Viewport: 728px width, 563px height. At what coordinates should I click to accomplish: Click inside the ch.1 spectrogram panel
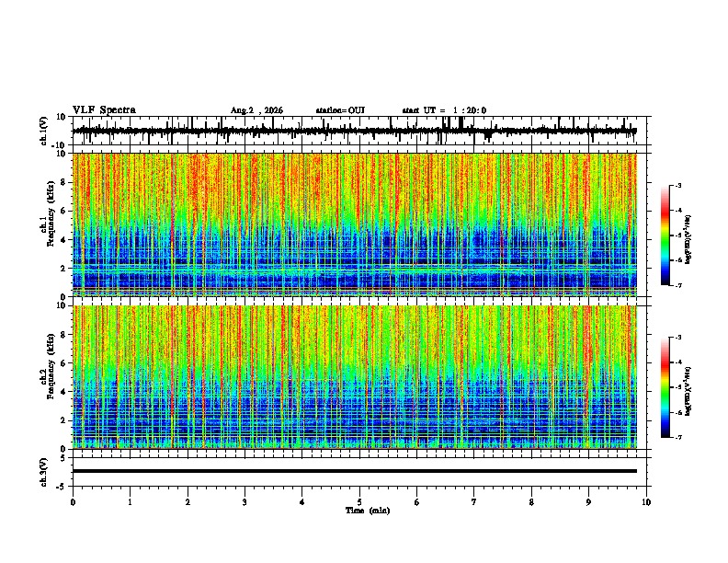point(354,224)
